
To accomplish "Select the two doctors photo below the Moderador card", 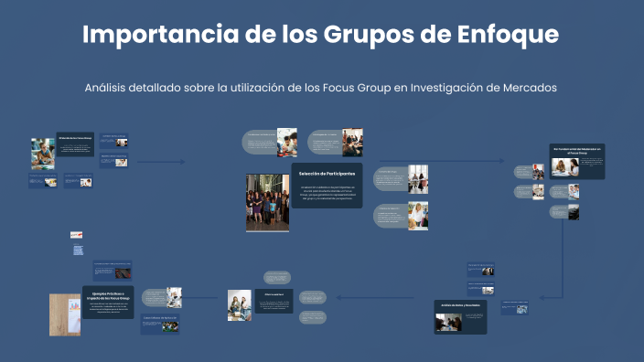I will click(x=574, y=192).
